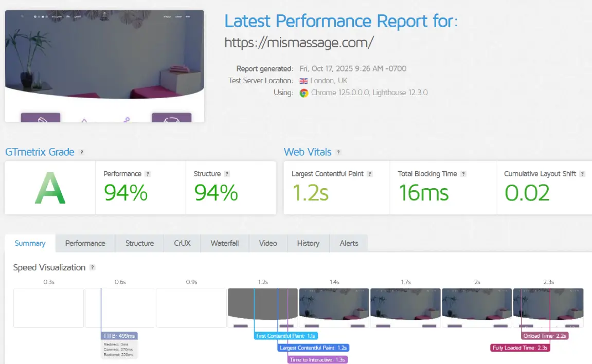Click the site screenshot thumbnail
592x364 pixels.
click(104, 66)
